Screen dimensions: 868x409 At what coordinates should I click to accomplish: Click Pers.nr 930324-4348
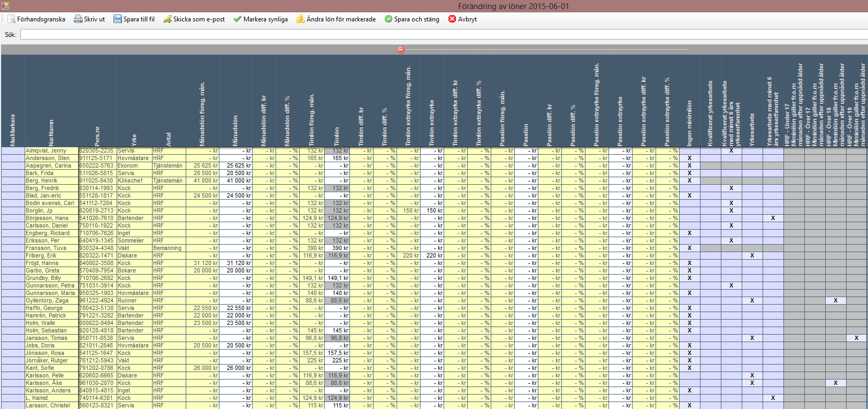tap(96, 248)
